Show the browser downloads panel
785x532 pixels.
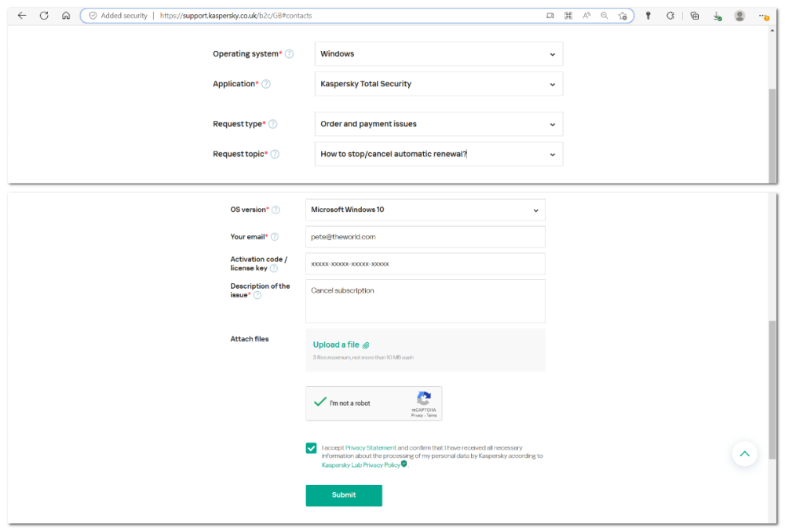pos(717,16)
